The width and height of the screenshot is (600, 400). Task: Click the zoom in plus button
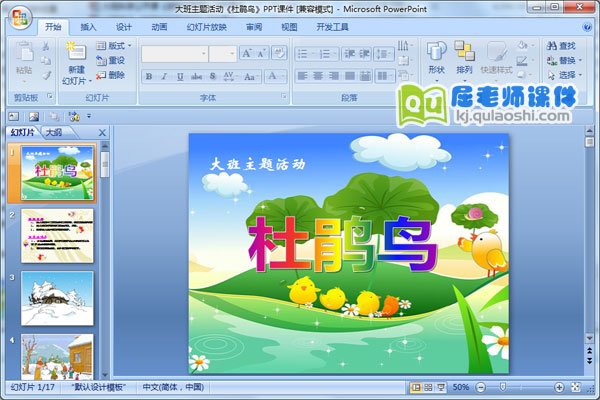(x=559, y=387)
